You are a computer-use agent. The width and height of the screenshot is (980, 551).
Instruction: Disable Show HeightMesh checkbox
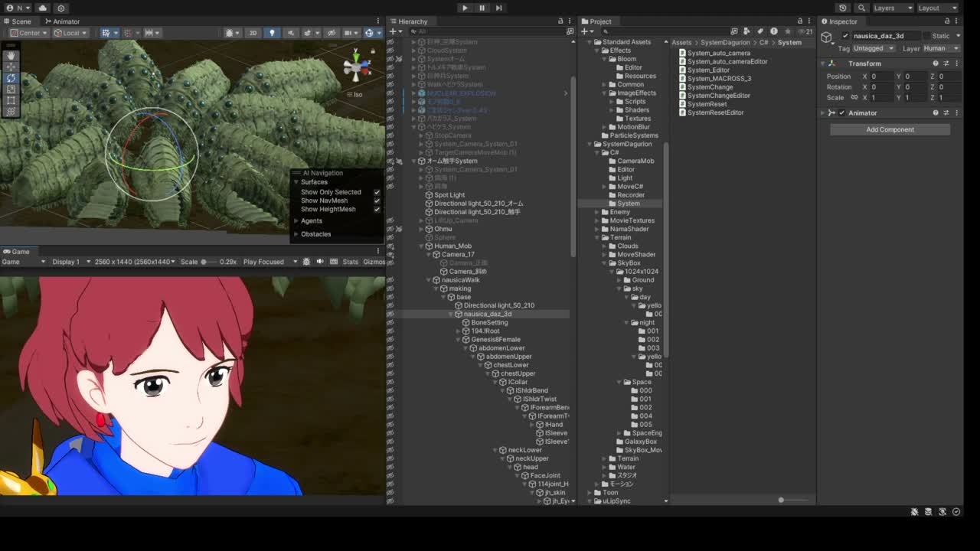(x=377, y=209)
